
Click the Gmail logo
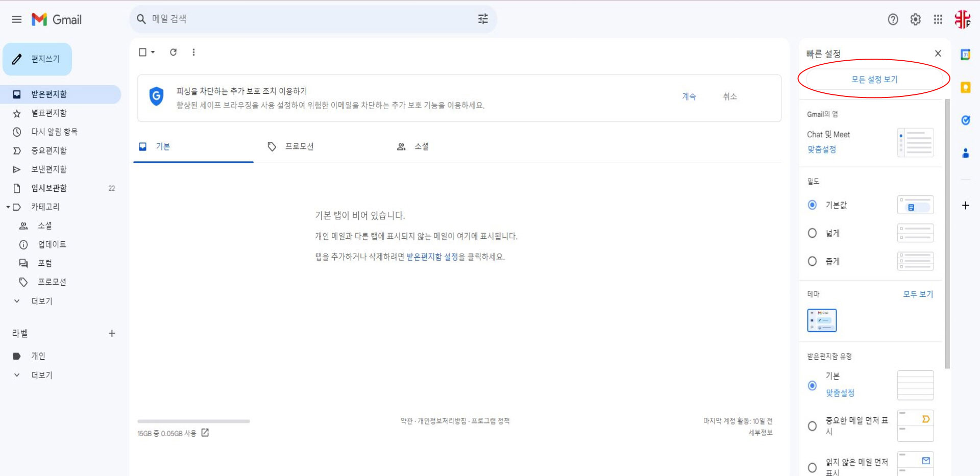tap(57, 19)
